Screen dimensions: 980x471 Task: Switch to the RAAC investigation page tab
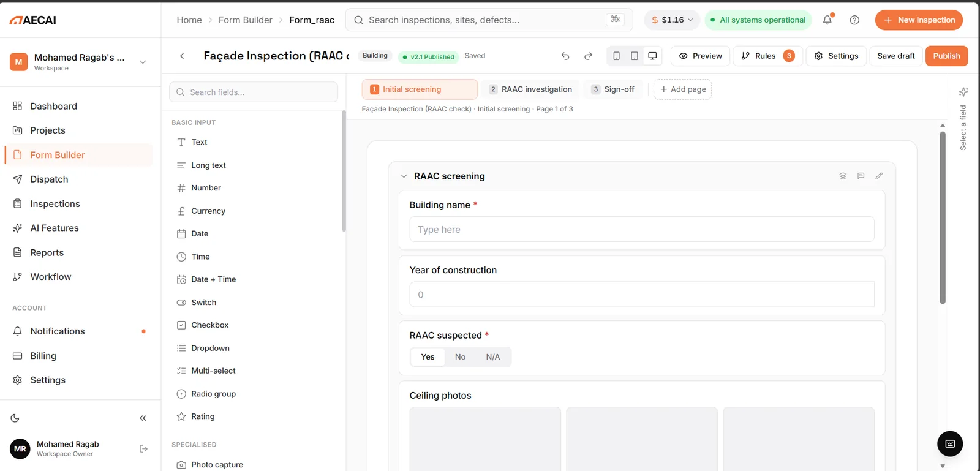pyautogui.click(x=530, y=89)
